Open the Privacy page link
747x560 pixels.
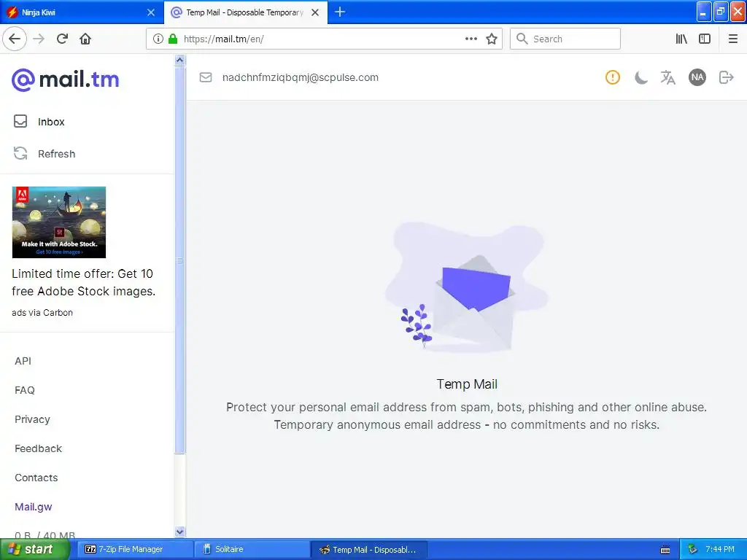point(32,419)
